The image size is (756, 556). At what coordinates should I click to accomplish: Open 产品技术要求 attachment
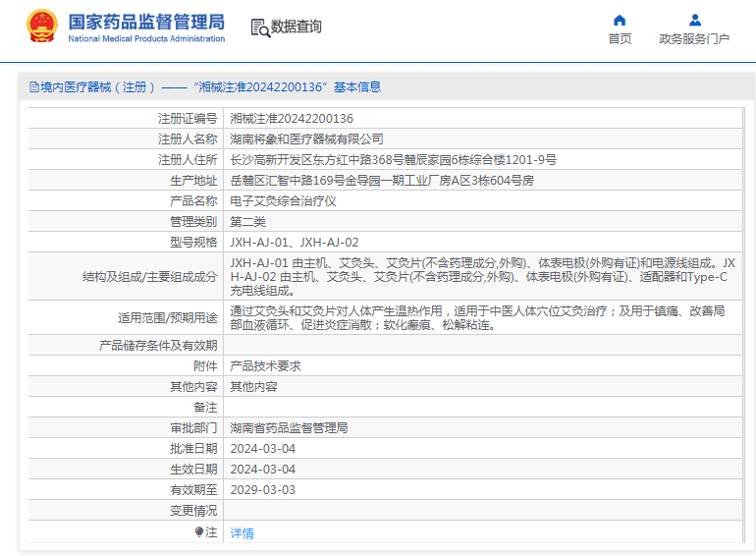coord(265,366)
